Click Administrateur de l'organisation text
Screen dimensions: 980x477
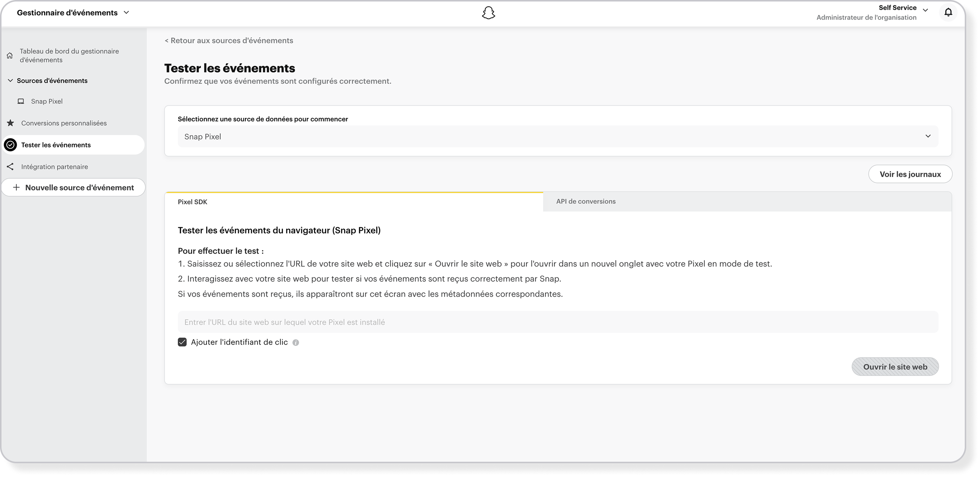pos(866,18)
